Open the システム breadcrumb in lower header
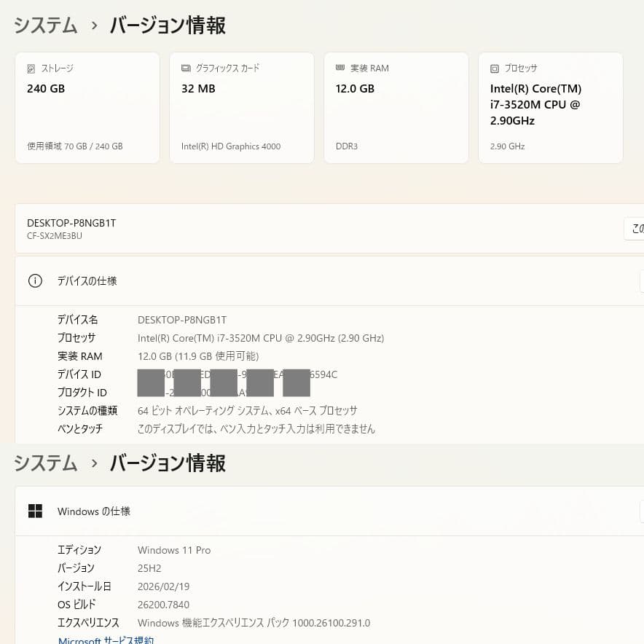This screenshot has width=644, height=644. pyautogui.click(x=46, y=463)
